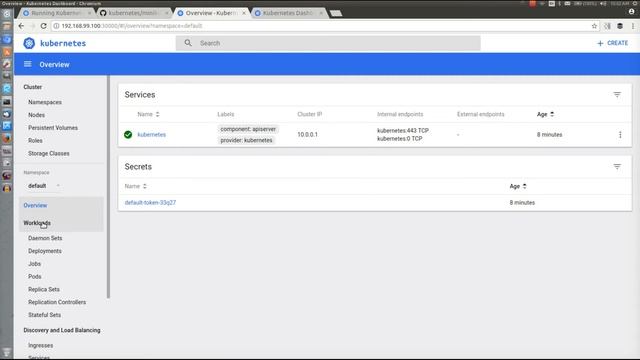The width and height of the screenshot is (640, 360).
Task: Open Persistent Volumes in sidebar
Action: (53, 128)
